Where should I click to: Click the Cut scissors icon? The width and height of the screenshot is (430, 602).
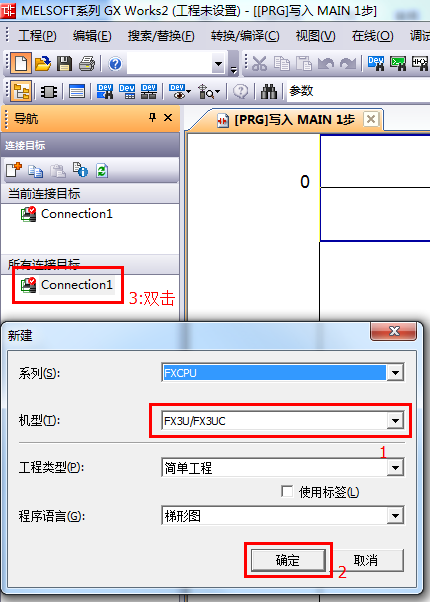(x=260, y=63)
